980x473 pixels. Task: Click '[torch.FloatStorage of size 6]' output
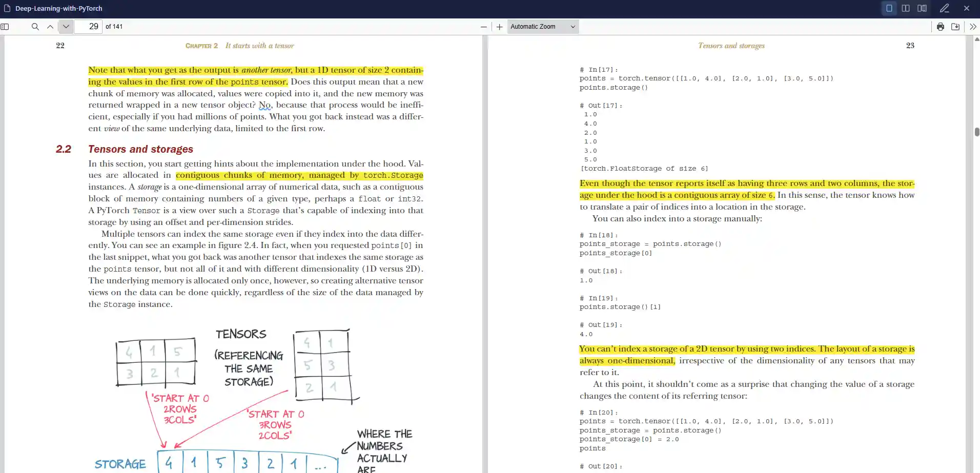point(644,169)
